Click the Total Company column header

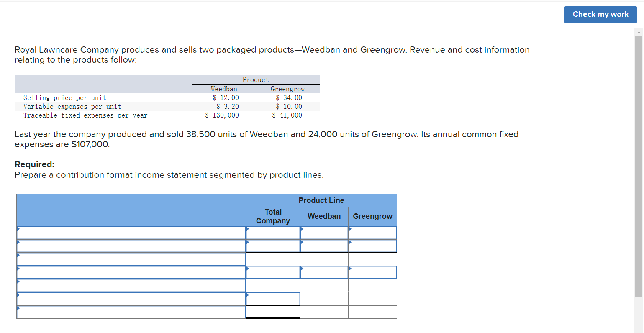273,216
